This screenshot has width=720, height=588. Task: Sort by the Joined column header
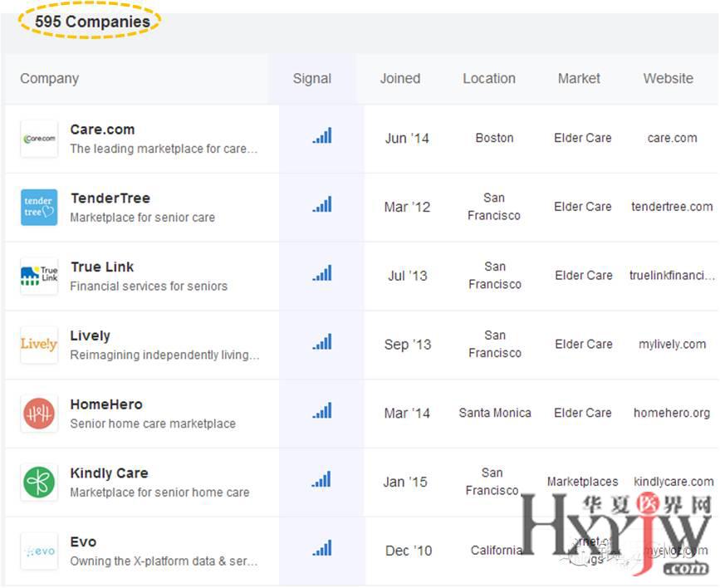pos(400,79)
